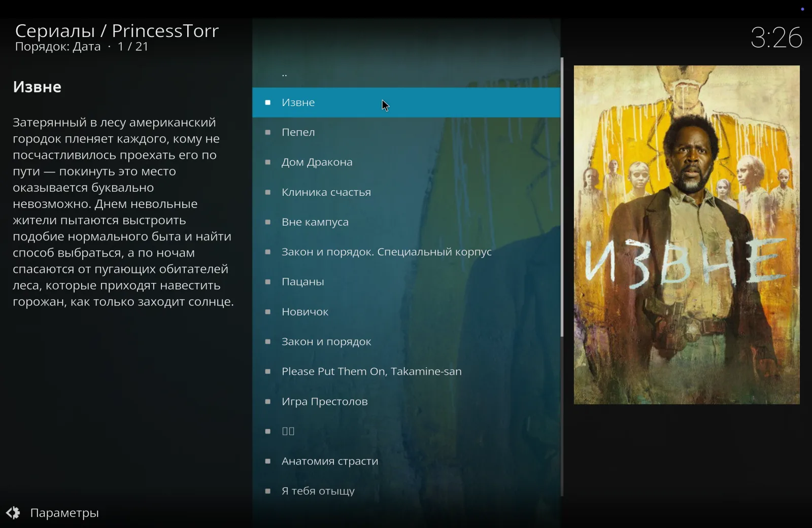The width and height of the screenshot is (812, 528).
Task: Click the series list vertical scrollbar
Action: pyautogui.click(x=562, y=197)
